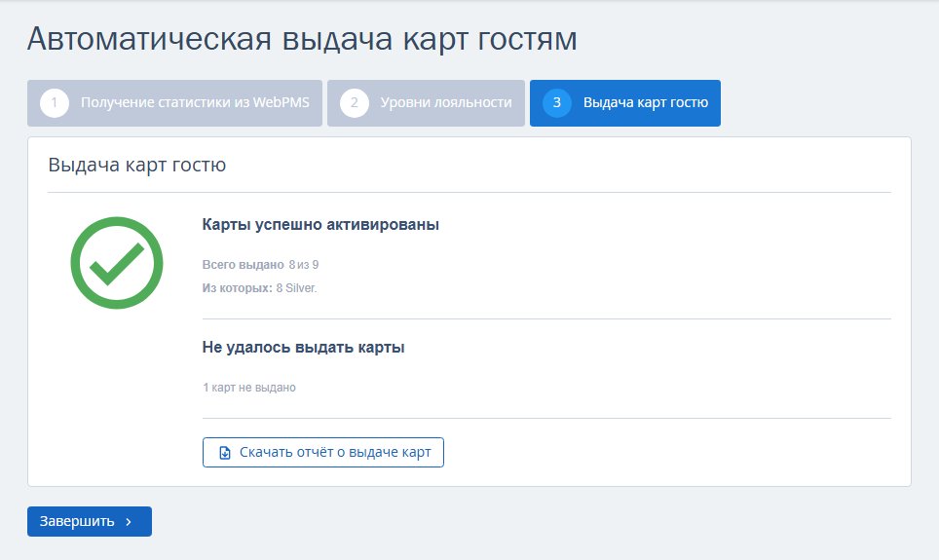Switch to step 2 Уровни лояльности
Screen dimensions: 939x560
coord(426,103)
